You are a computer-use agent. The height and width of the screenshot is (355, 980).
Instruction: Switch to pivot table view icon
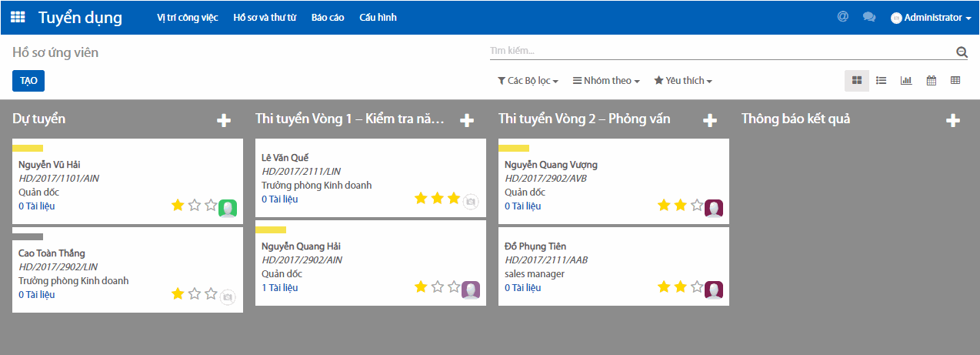[955, 81]
